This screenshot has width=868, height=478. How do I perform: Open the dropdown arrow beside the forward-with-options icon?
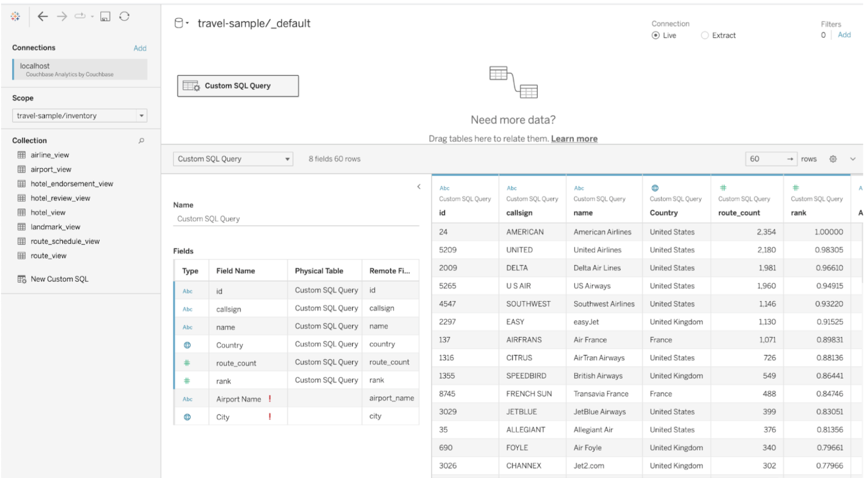(92, 17)
